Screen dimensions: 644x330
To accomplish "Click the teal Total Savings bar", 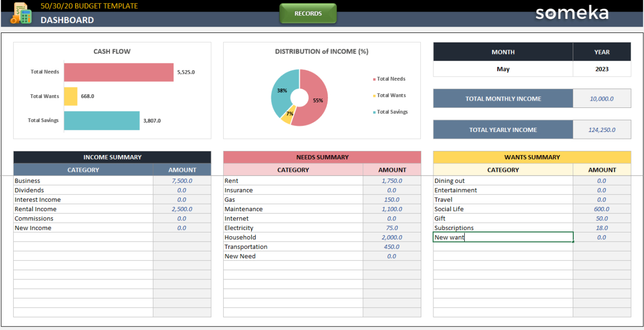I will tap(102, 120).
